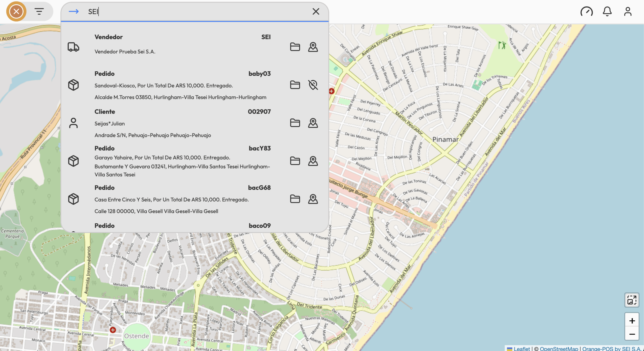
Task: Click the blue arrow search icon
Action: (x=73, y=11)
